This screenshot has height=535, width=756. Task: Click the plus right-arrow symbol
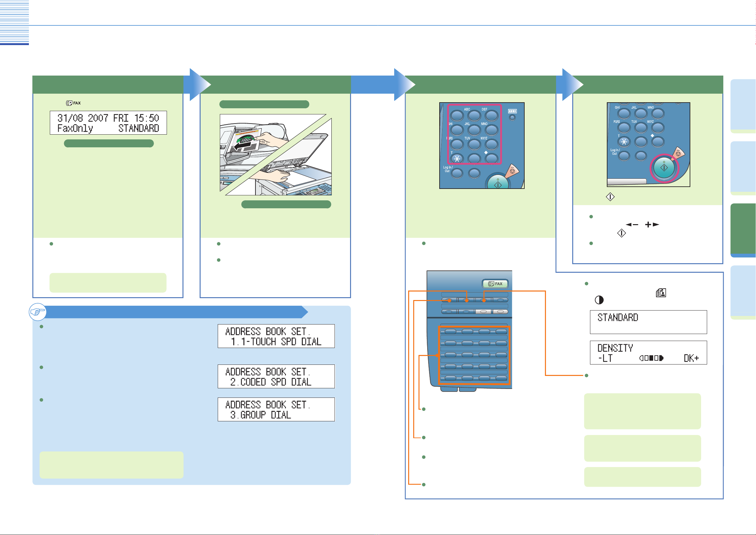pyautogui.click(x=652, y=225)
